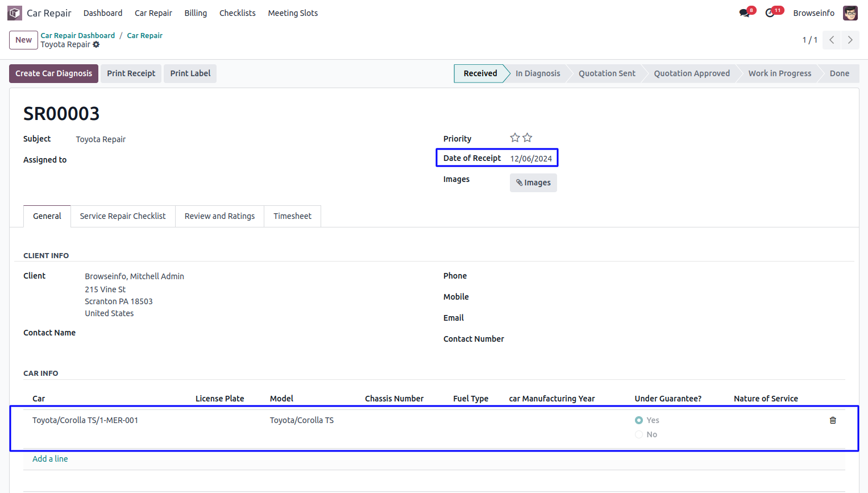The image size is (868, 493).
Task: Select the Yes radio for Under Guarantee
Action: 639,420
